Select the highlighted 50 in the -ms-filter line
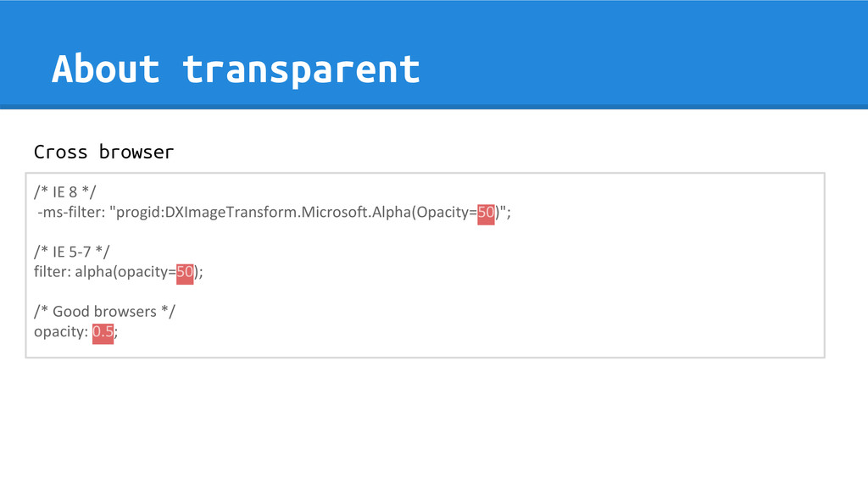Image resolution: width=868 pixels, height=488 pixels. (486, 213)
